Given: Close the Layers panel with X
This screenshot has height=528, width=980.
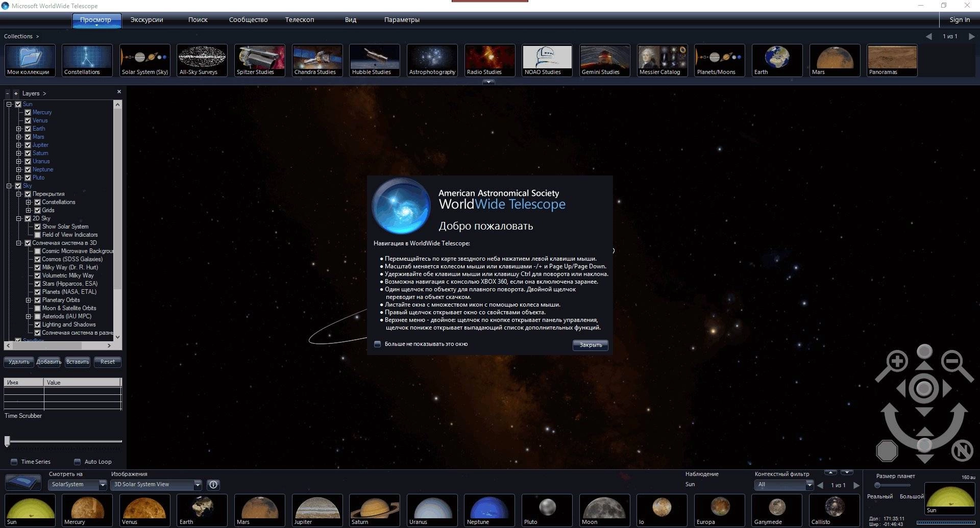Looking at the screenshot, I should coord(119,92).
